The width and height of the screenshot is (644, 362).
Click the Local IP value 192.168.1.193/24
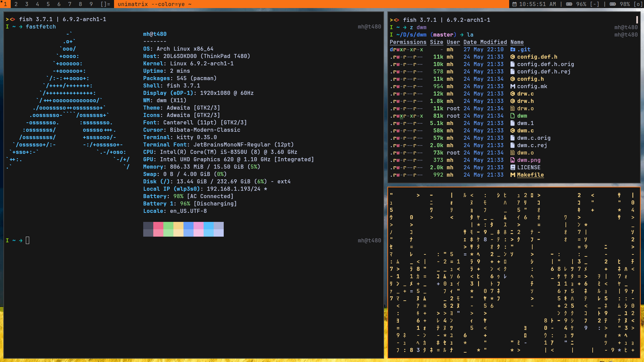point(233,189)
